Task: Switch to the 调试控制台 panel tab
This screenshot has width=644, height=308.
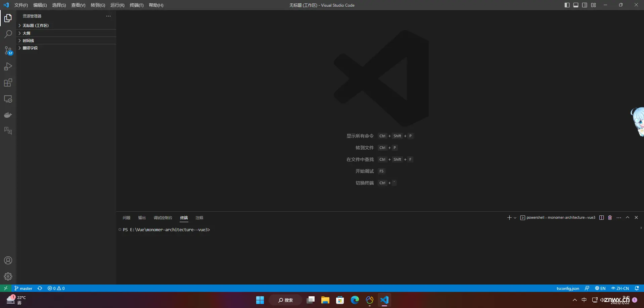Action: pyautogui.click(x=163, y=218)
